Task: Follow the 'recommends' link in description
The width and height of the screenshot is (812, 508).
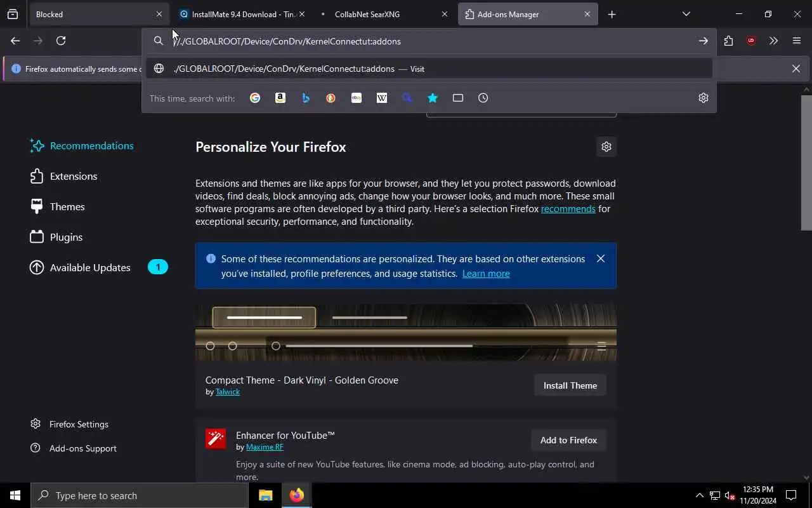Action: (x=568, y=208)
